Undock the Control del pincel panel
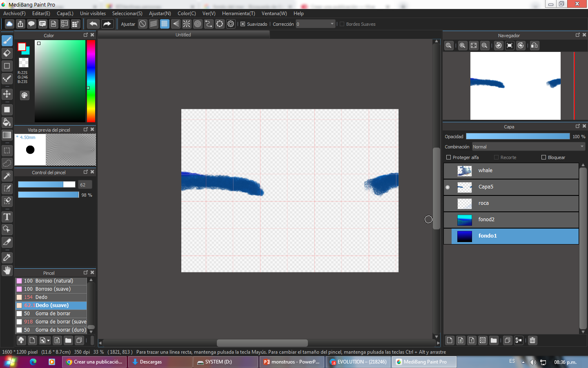Viewport: 588px width, 368px height. (x=86, y=172)
